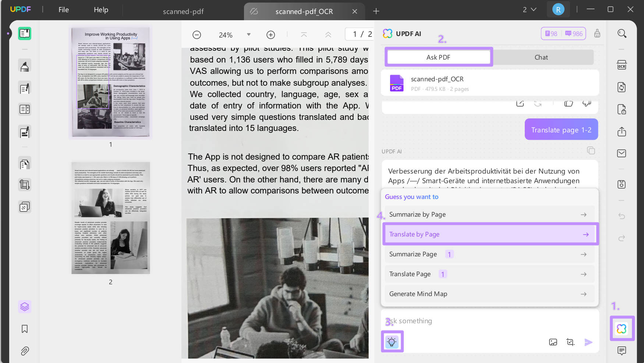Open the Edit PDF tool

(24, 88)
